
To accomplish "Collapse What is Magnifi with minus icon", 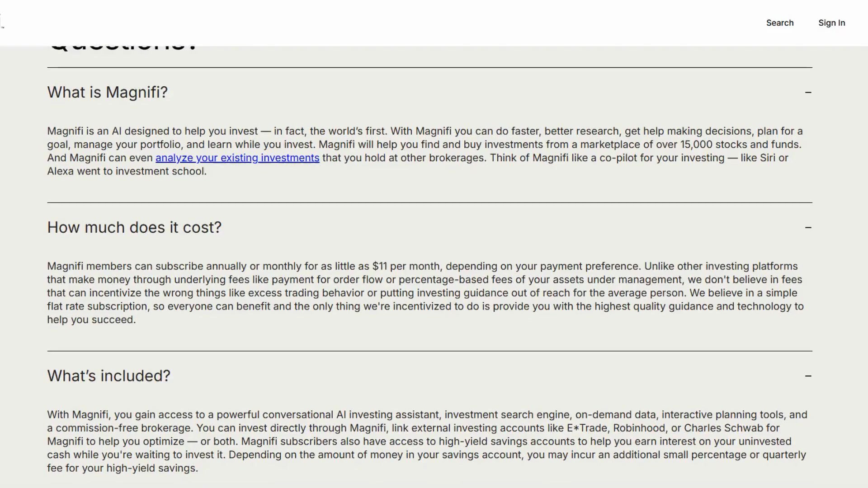I will [x=808, y=92].
